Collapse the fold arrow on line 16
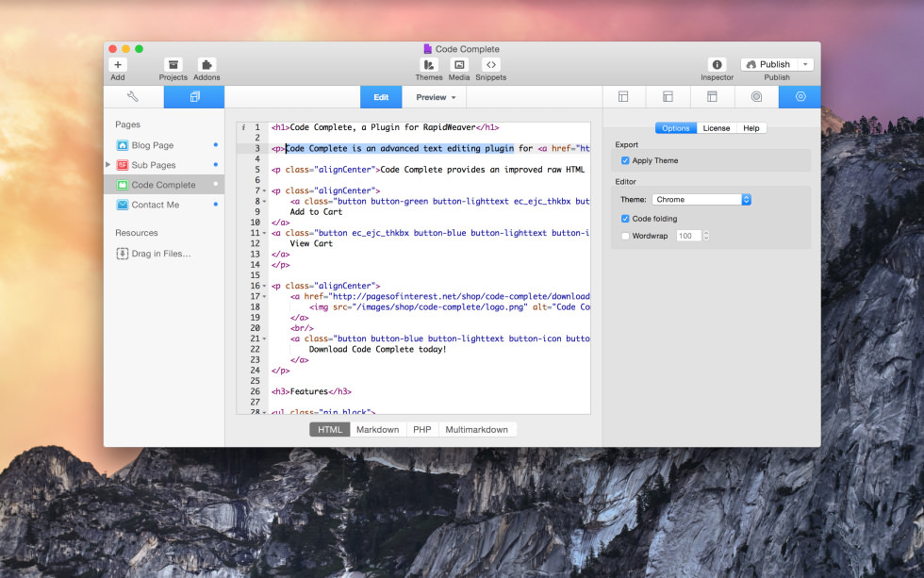924x578 pixels. click(x=264, y=287)
